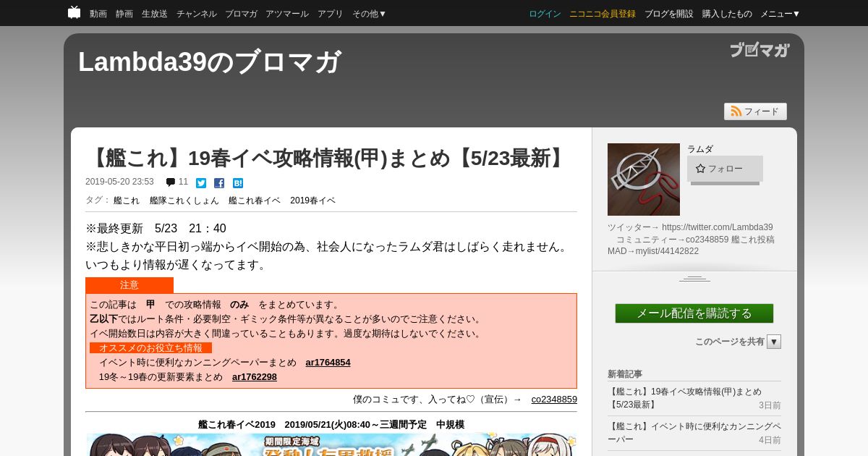Open the ブロマガ logo in header

[759, 50]
